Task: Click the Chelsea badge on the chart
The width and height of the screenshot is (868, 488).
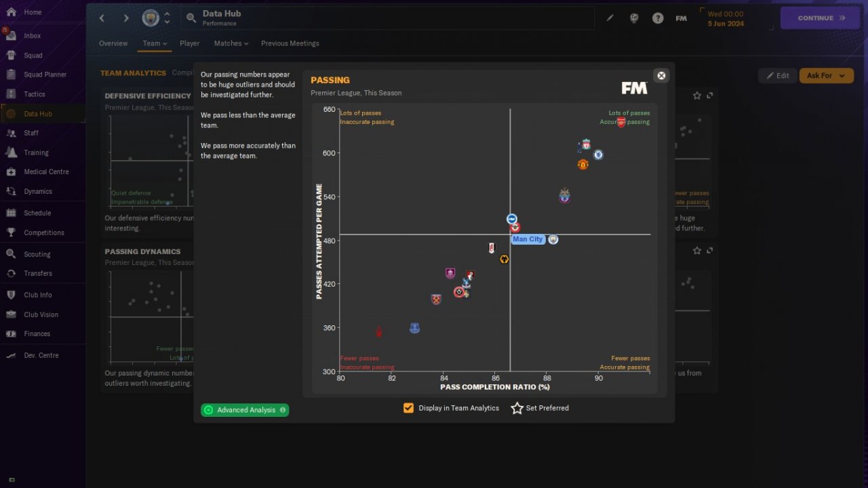Action: pyautogui.click(x=598, y=155)
